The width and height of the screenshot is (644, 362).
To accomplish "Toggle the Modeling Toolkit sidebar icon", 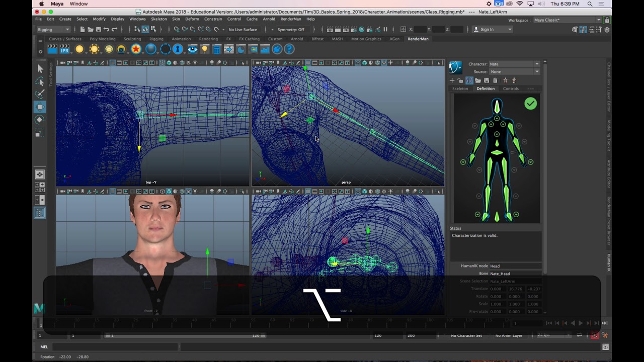I will point(575,29).
